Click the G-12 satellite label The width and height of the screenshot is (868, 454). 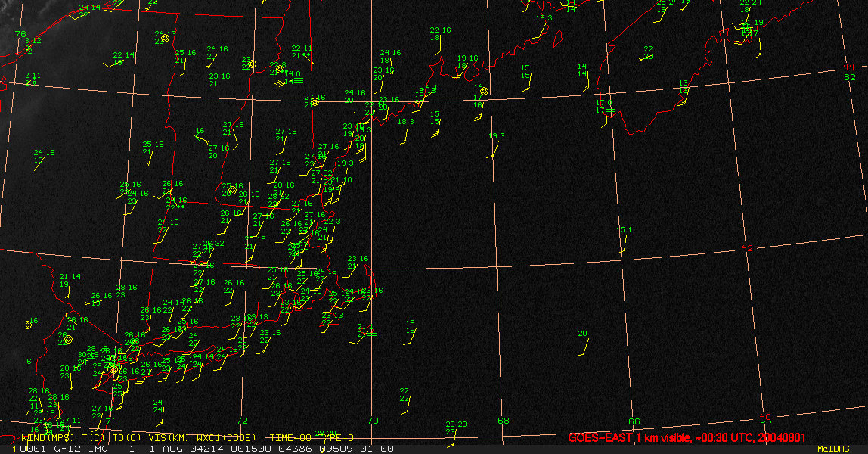(67, 449)
